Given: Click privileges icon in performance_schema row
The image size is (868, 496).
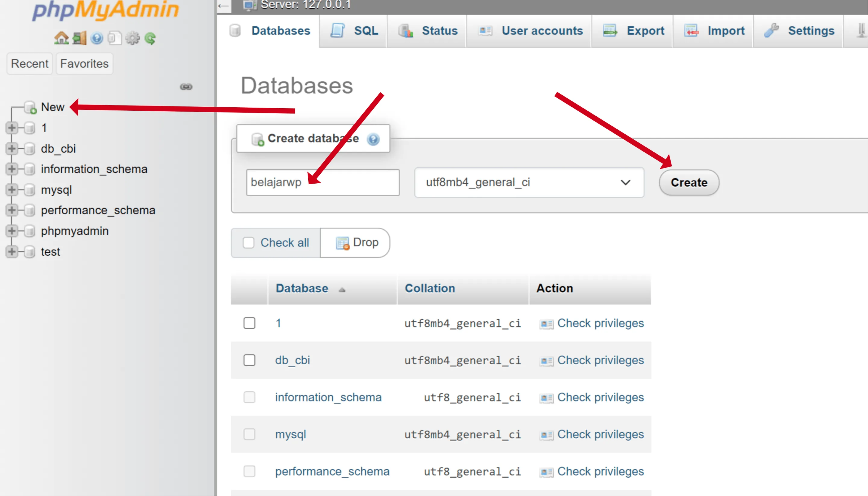Looking at the screenshot, I should pyautogui.click(x=546, y=472).
